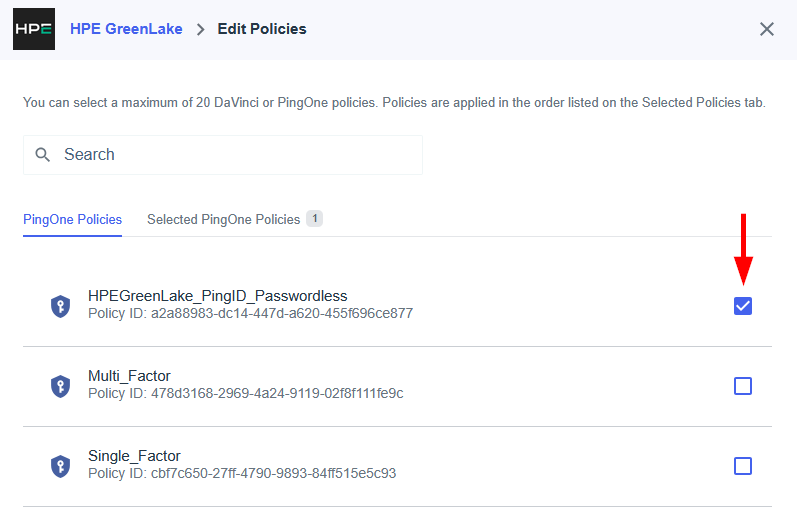
Task: Click the breadcrumb chevron arrow
Action: click(x=200, y=30)
